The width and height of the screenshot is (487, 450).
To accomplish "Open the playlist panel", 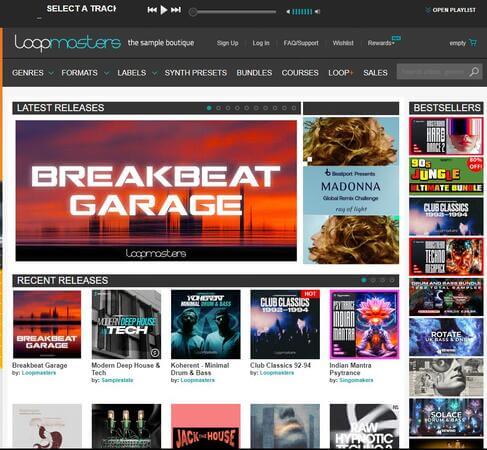I will [451, 10].
